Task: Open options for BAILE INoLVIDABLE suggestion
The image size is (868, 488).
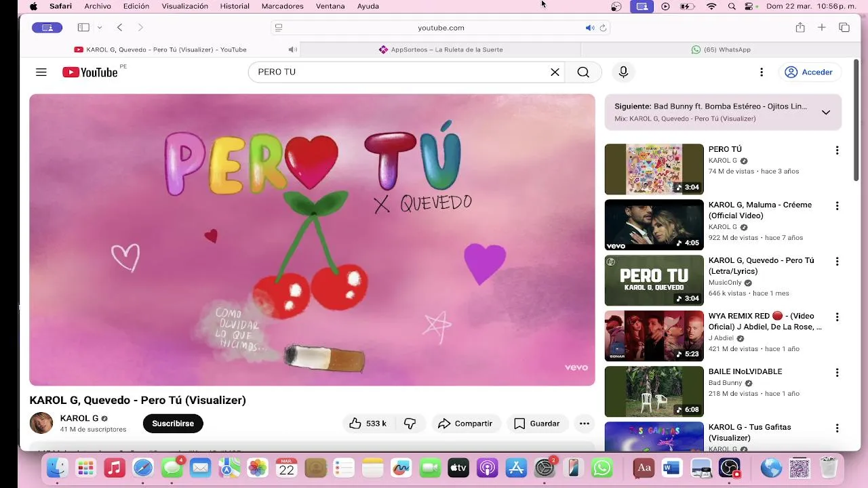Action: tap(837, 373)
